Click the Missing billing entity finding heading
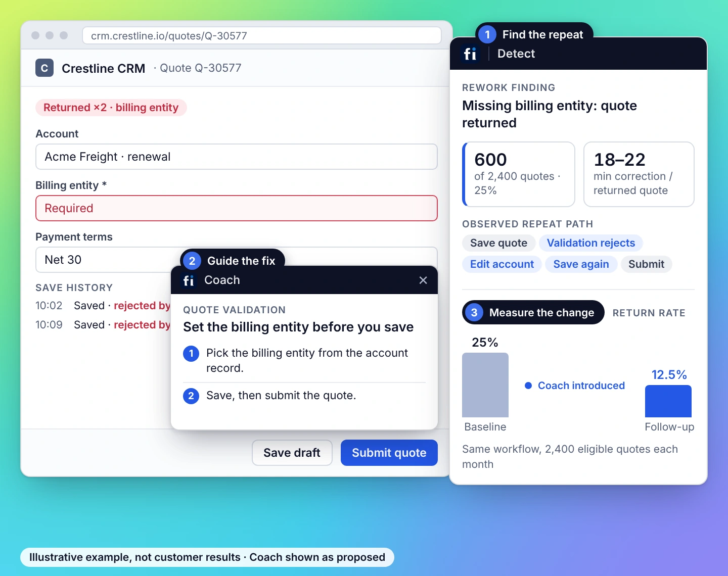 point(550,114)
